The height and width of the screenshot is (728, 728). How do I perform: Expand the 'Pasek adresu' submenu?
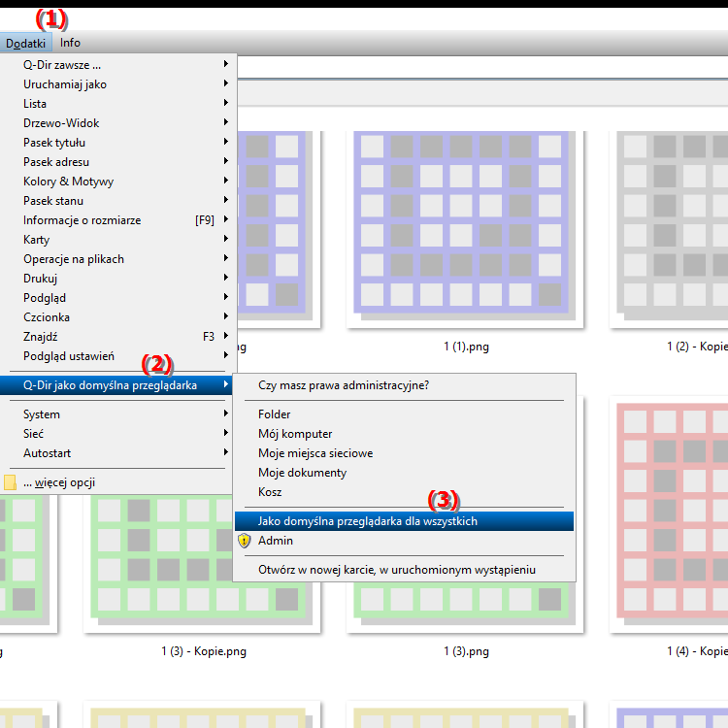pos(117,162)
